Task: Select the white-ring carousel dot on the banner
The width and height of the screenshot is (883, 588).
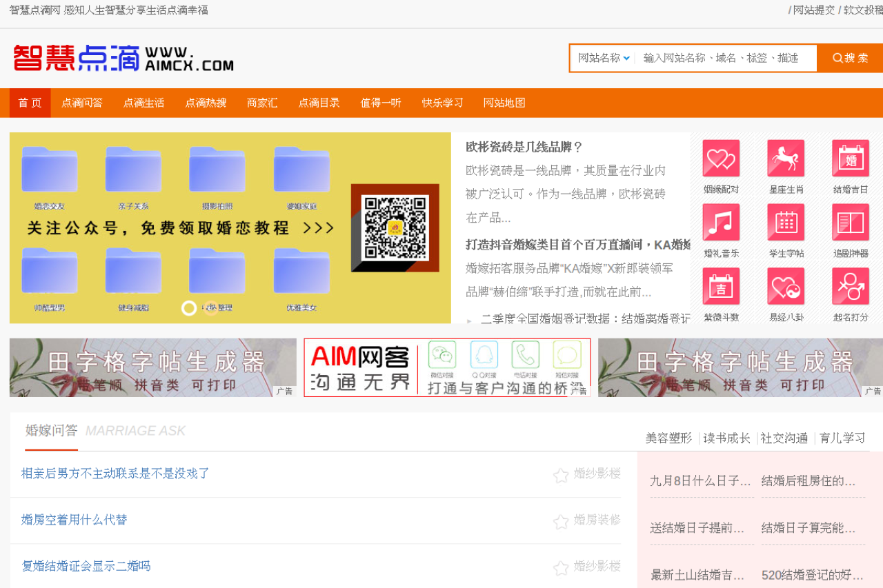Action: 189,308
